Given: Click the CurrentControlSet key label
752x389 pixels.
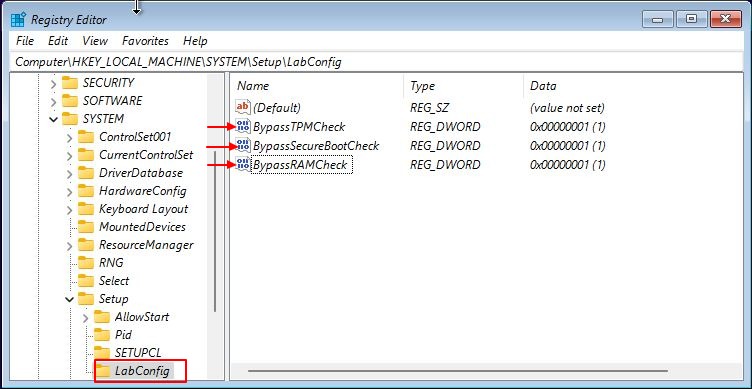Looking at the screenshot, I should (146, 155).
